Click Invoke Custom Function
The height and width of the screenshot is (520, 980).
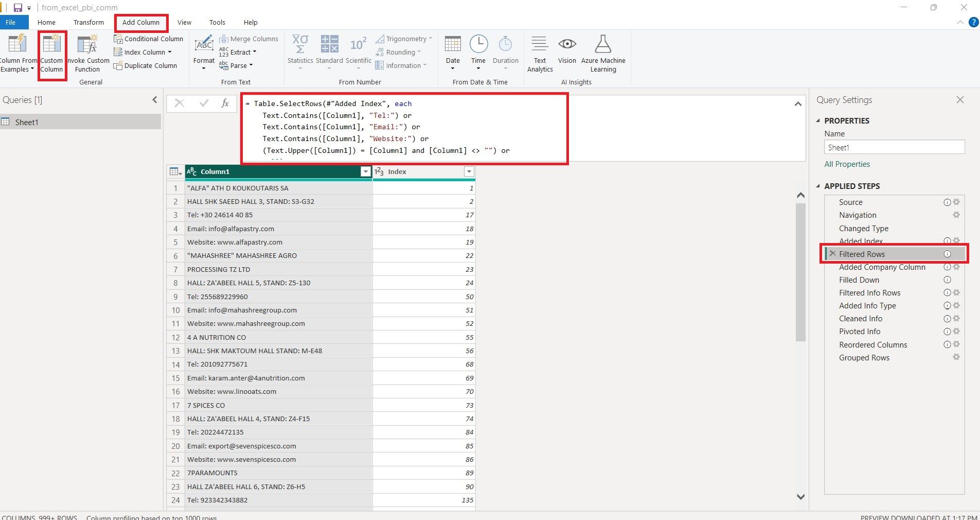point(88,55)
